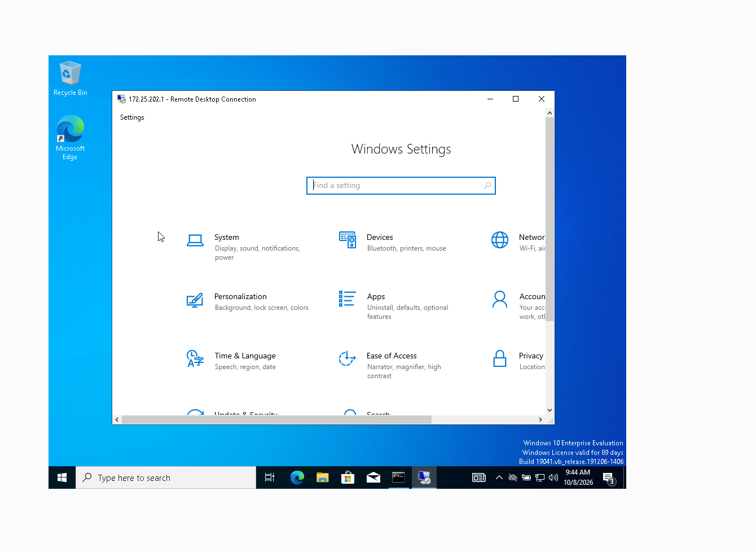Open the Apps list icon
The width and height of the screenshot is (756, 552).
347,299
